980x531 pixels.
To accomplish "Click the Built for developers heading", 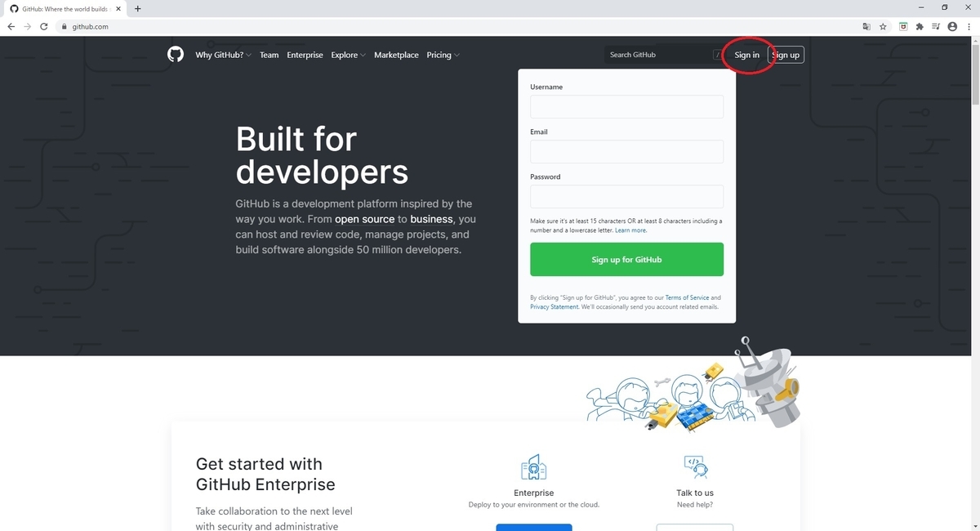I will [x=322, y=155].
